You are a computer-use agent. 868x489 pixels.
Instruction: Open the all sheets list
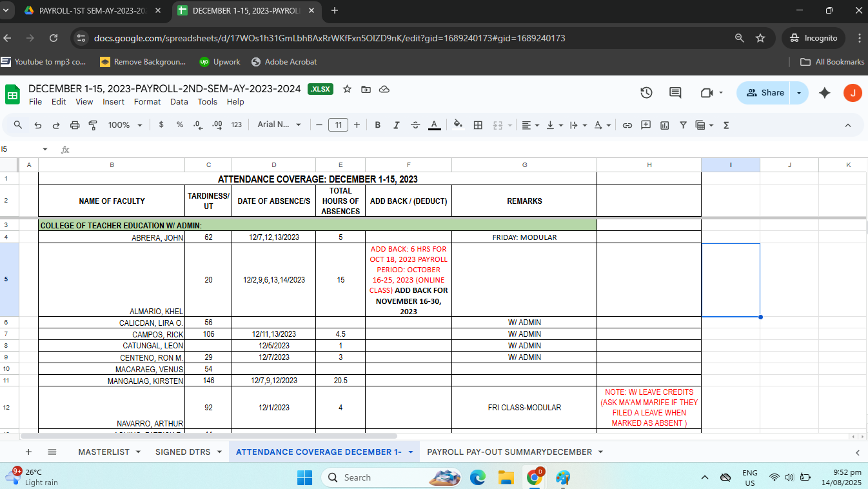[x=52, y=452]
